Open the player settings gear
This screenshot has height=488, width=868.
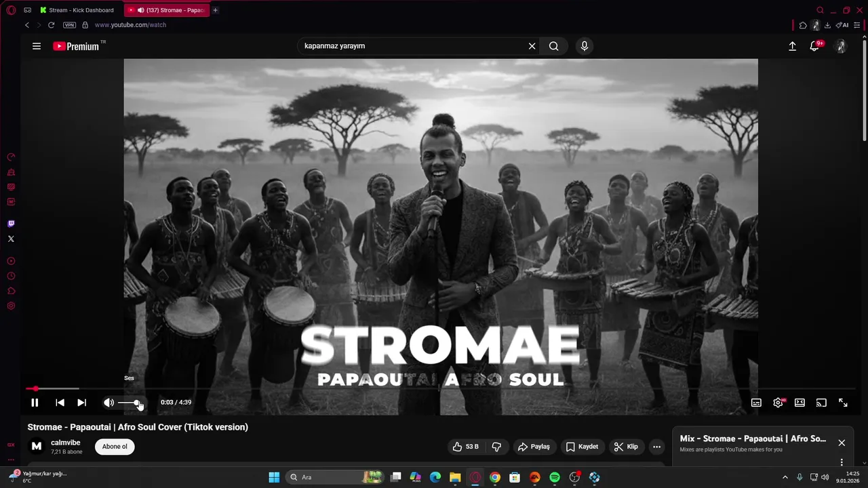(x=778, y=403)
